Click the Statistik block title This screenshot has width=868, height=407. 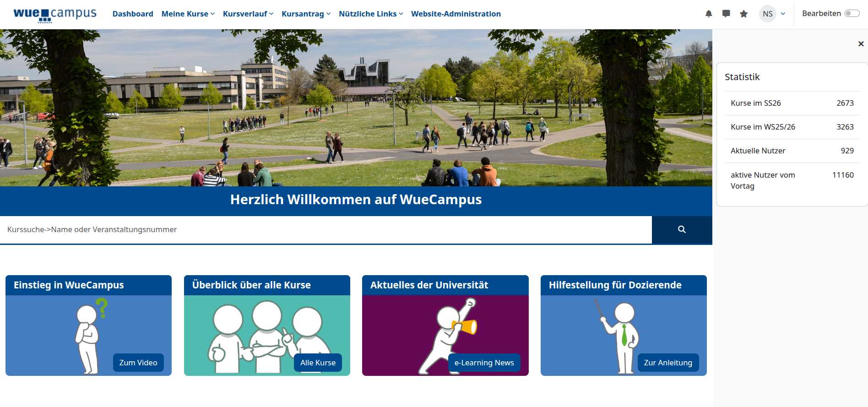click(742, 77)
